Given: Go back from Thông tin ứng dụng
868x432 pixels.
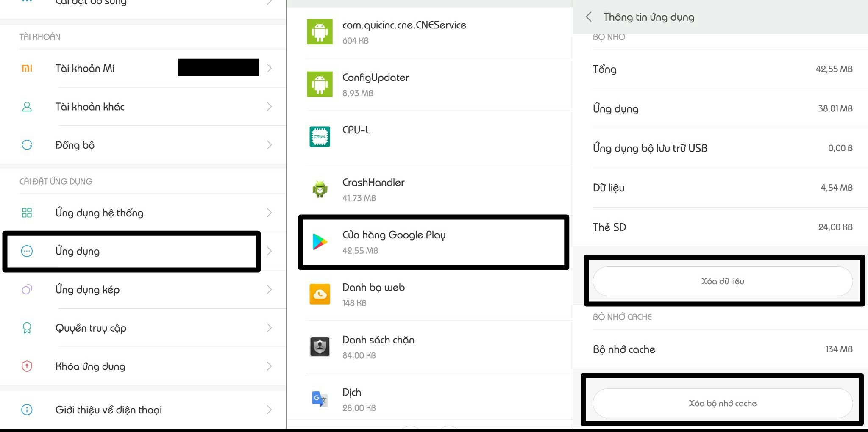Looking at the screenshot, I should [588, 17].
